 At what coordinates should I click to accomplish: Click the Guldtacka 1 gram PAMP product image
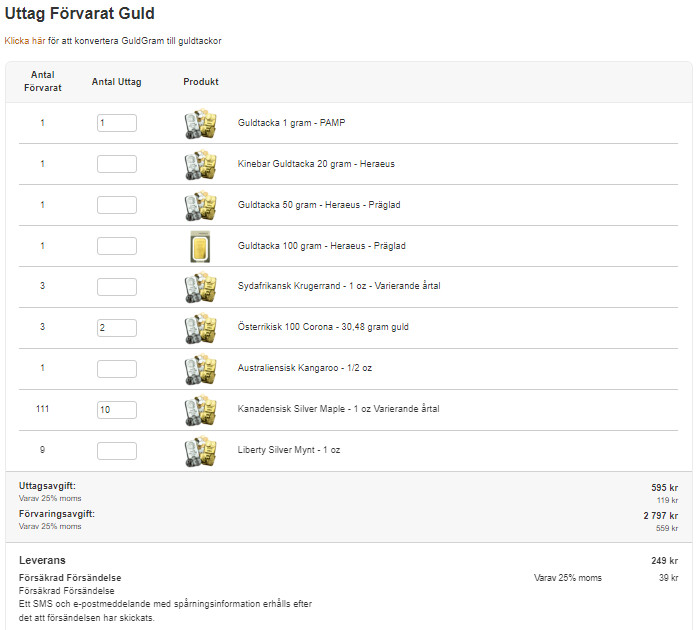click(x=201, y=123)
